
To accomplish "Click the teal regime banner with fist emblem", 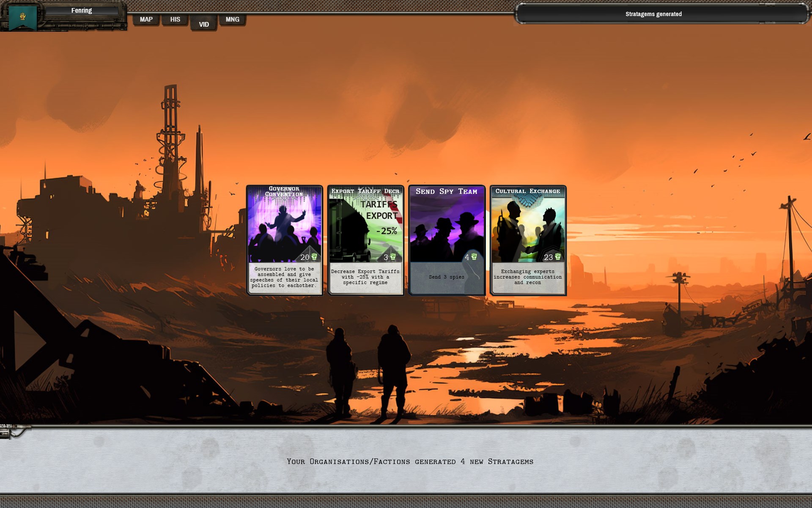I will [x=23, y=18].
